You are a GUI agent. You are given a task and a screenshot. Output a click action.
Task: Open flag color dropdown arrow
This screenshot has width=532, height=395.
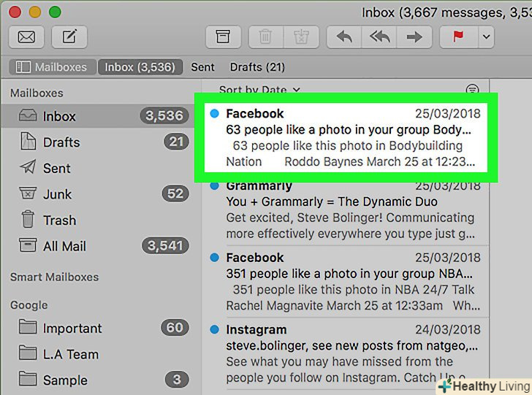coord(486,37)
